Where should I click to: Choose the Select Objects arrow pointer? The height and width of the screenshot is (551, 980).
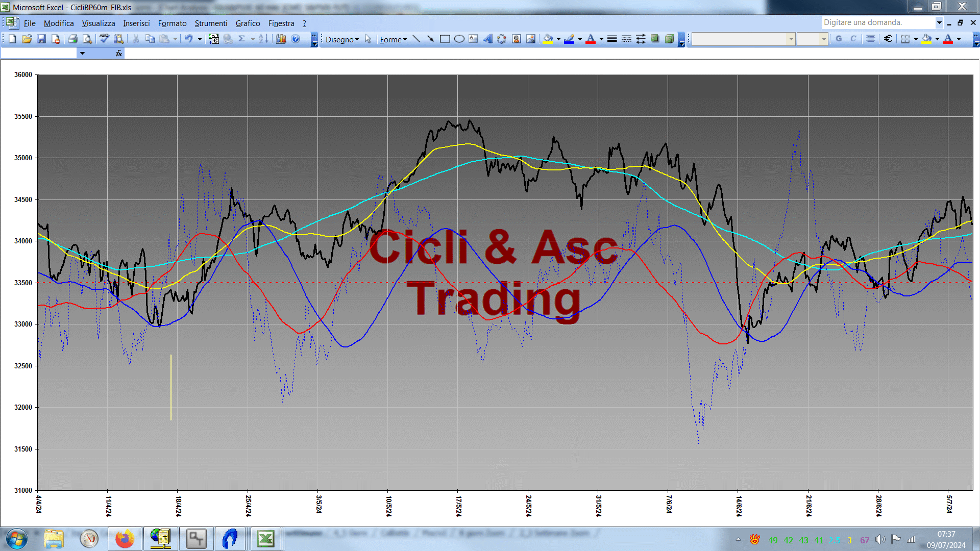coord(368,39)
